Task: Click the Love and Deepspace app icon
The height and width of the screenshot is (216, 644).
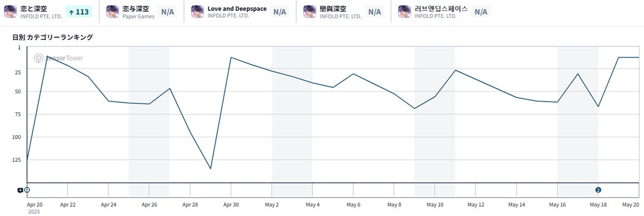Action: tap(197, 12)
